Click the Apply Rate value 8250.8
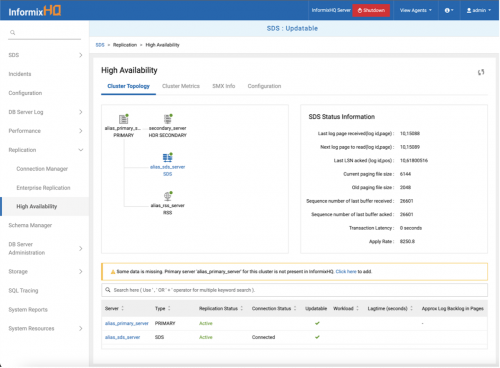Viewport: 500px width, 368px height. click(x=407, y=242)
